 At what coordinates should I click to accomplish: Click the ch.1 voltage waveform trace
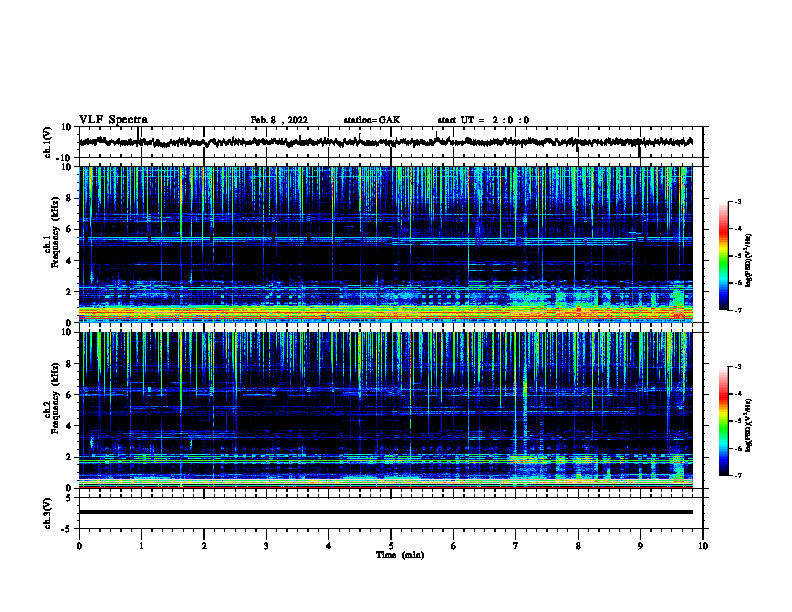(x=385, y=142)
